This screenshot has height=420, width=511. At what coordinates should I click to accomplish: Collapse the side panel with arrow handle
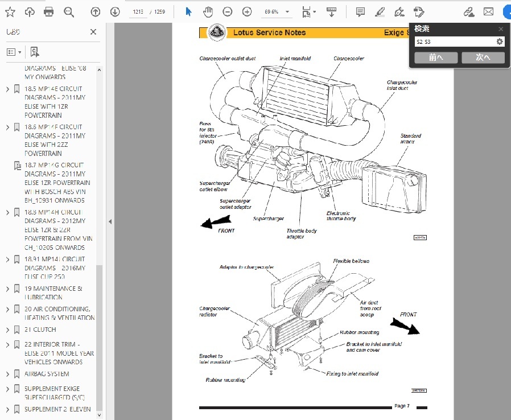[110, 221]
